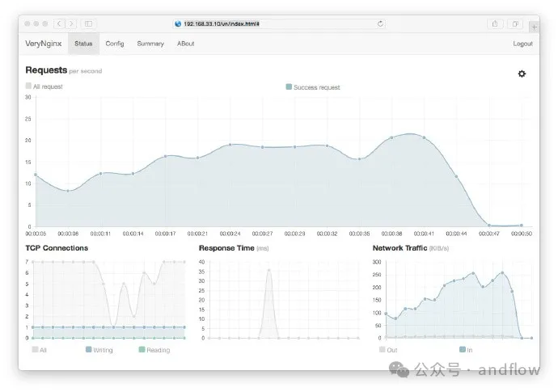Open the Requests chart settings gear
558x392 pixels.
[522, 74]
